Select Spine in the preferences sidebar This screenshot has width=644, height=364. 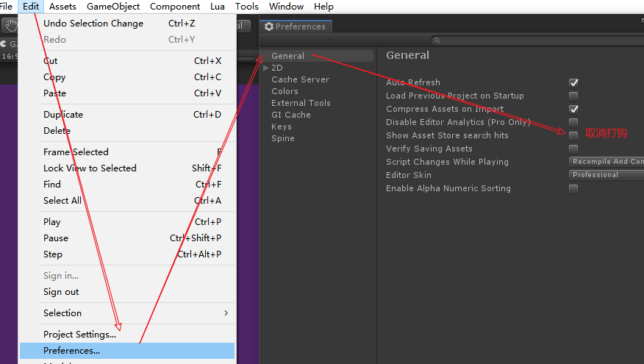283,138
